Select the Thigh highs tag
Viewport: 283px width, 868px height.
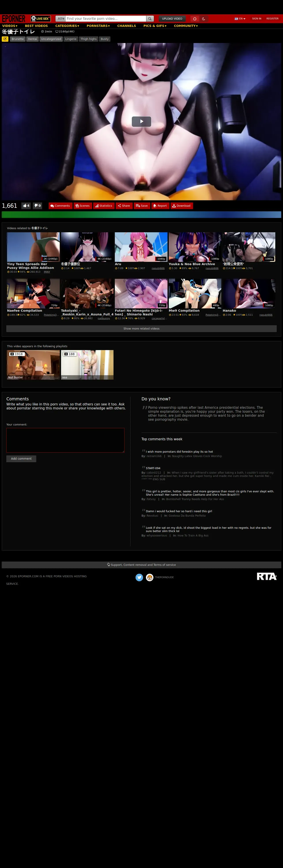(x=89, y=39)
